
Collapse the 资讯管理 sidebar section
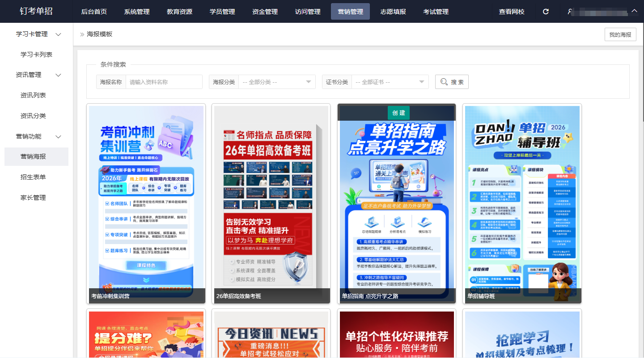click(x=58, y=75)
